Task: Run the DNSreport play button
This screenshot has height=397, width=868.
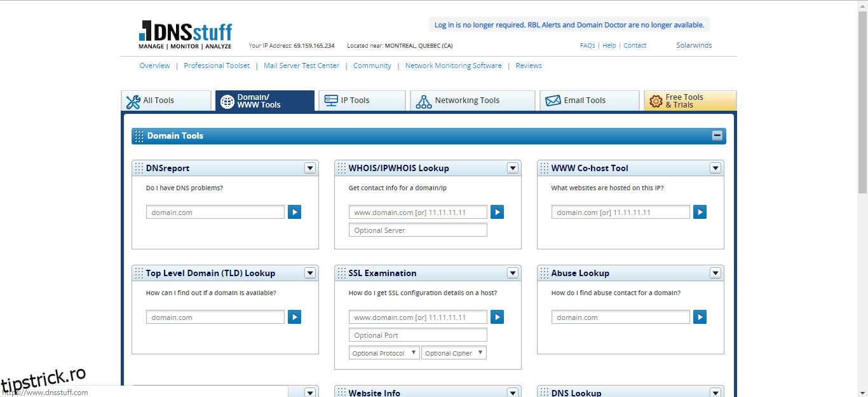Action: pos(294,212)
